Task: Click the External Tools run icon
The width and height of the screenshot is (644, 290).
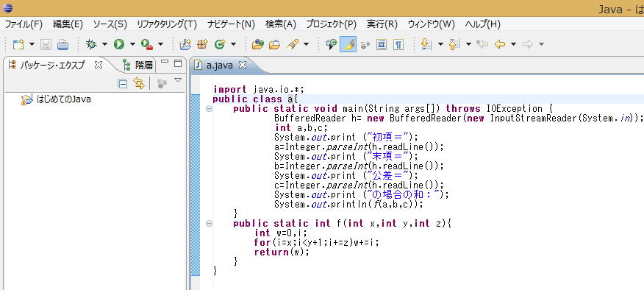Action: [147, 44]
